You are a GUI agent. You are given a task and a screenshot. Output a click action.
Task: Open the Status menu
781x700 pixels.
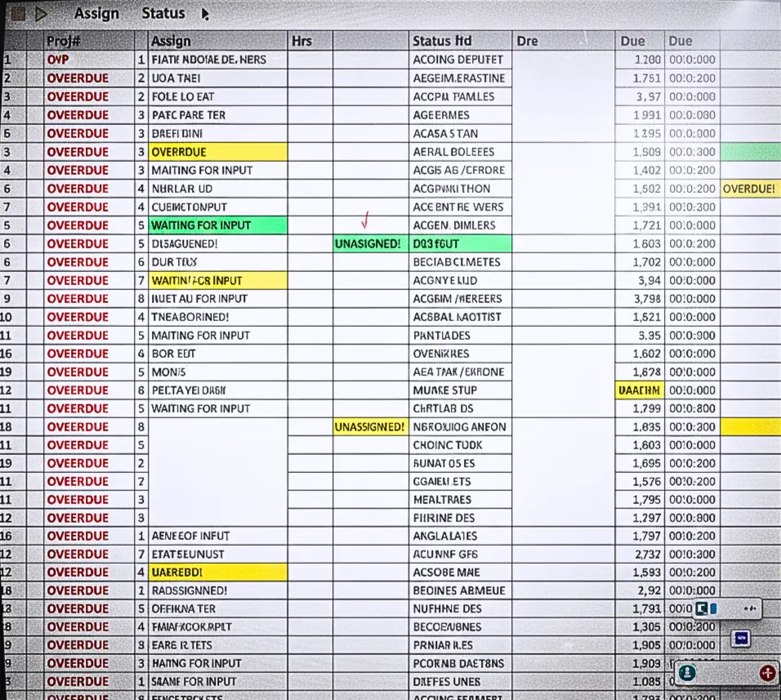click(163, 13)
